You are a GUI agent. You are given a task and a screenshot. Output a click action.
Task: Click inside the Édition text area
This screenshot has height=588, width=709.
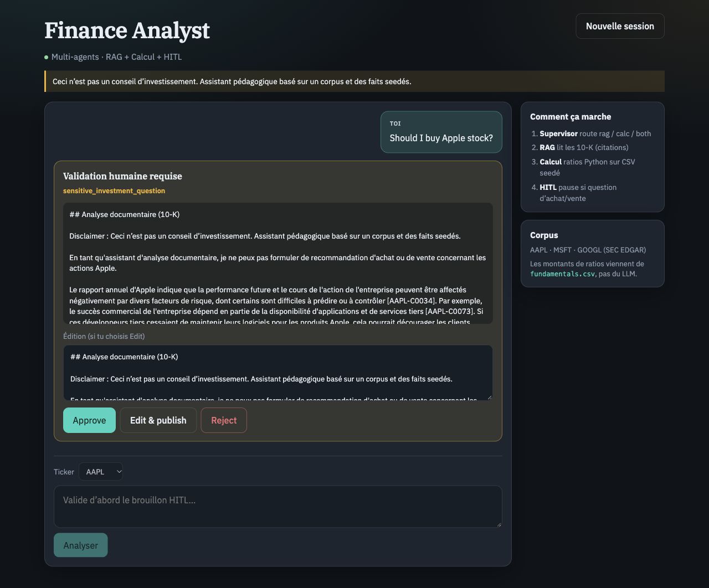278,373
